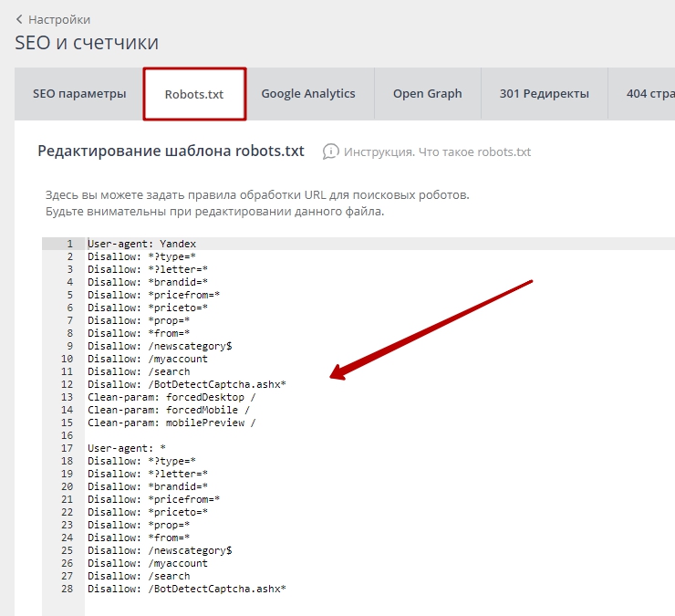This screenshot has height=616, width=675.
Task: Place cursor on User-agent: * line
Action: click(126, 448)
